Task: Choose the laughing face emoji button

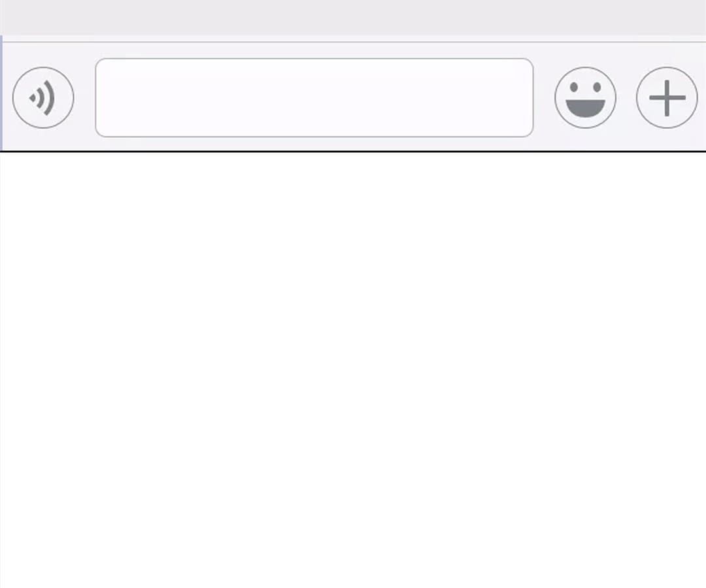Action: coord(585,97)
